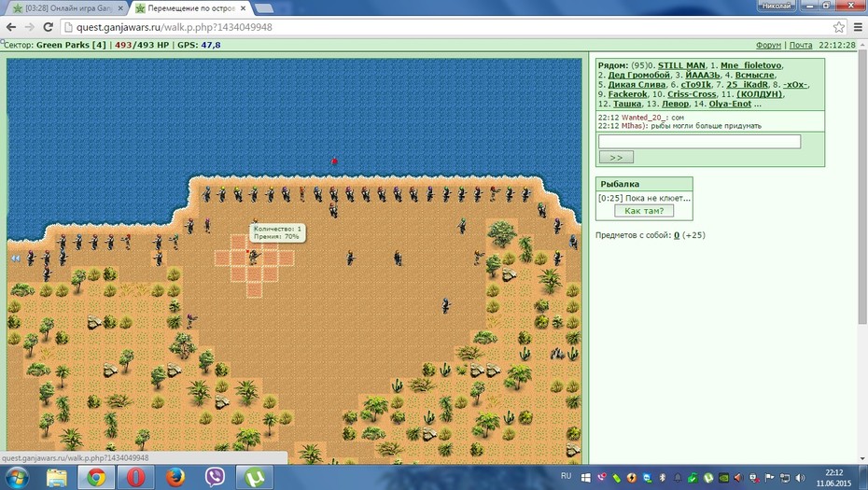Click the taskbar clock 22:12
Screen dimensions: 868x490
(833, 473)
